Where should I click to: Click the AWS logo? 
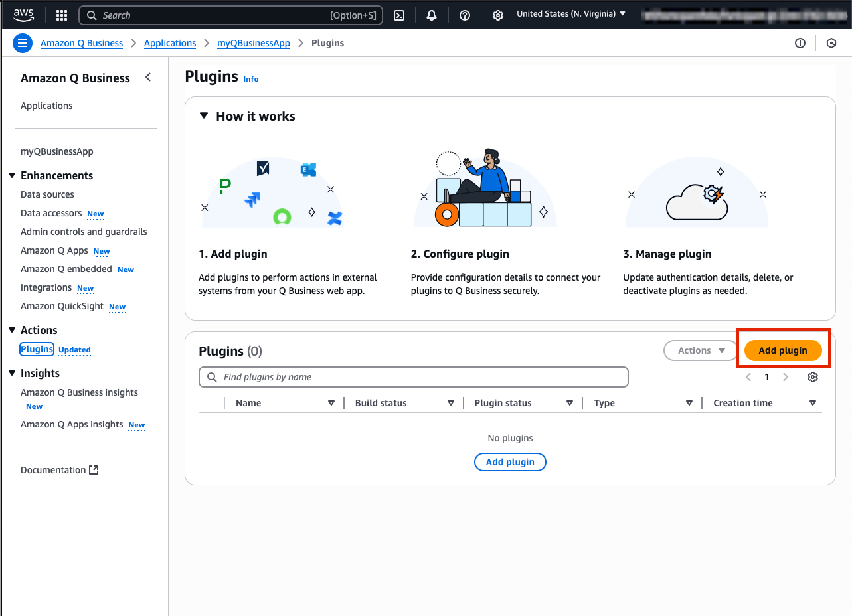pos(23,15)
